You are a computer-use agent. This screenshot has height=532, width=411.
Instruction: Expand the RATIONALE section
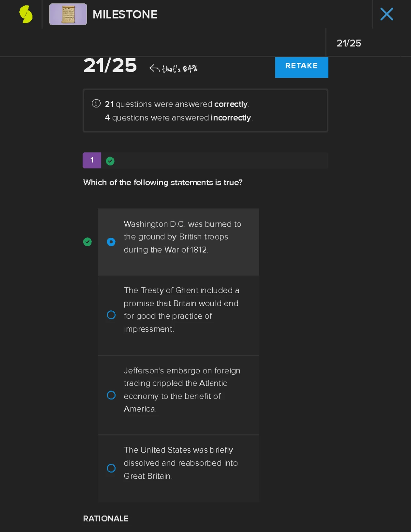pyautogui.click(x=105, y=519)
